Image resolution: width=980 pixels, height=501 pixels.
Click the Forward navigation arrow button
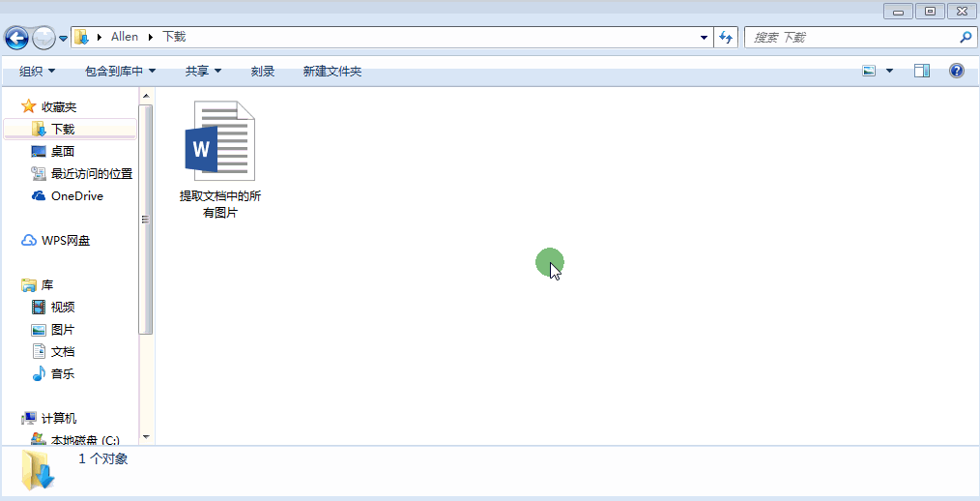click(43, 38)
